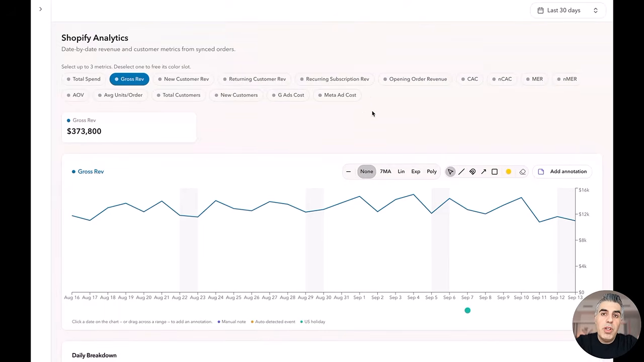Click the calendar icon in date selector
This screenshot has height=362, width=644.
point(540,10)
